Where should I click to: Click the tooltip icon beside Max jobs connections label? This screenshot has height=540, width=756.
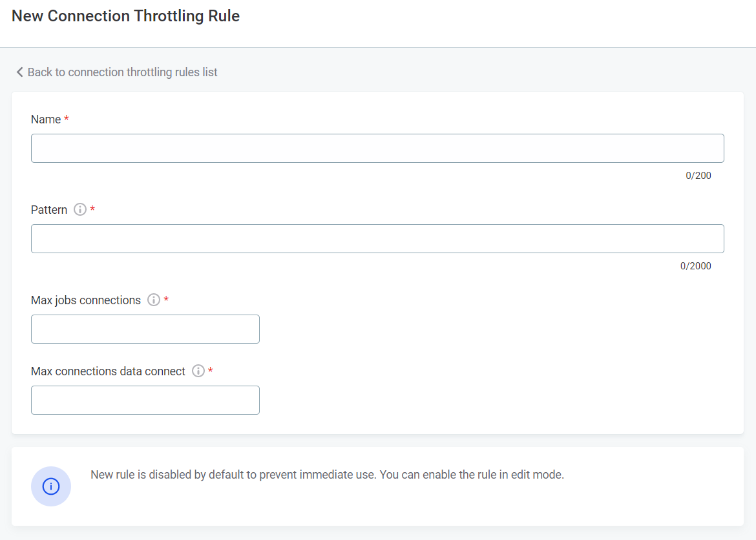pos(154,299)
